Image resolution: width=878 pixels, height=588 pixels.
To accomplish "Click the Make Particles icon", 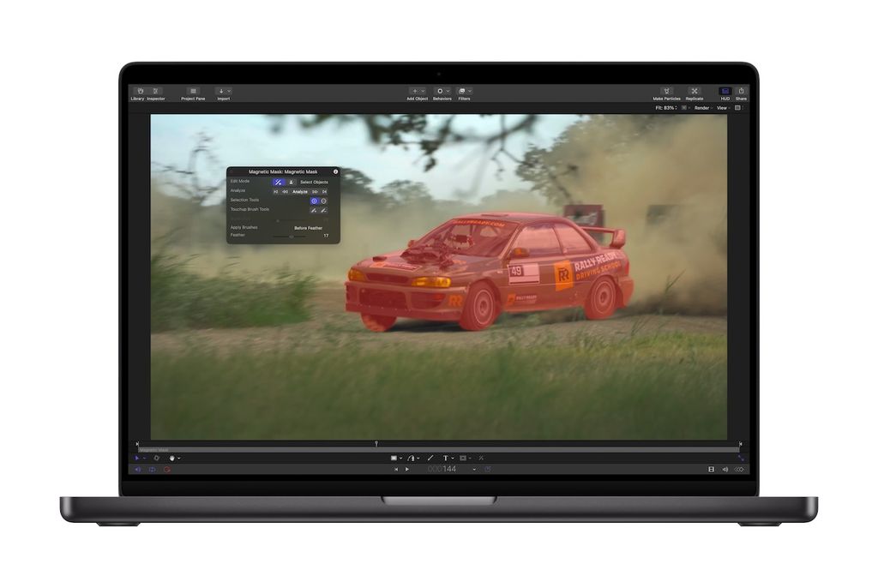I will pos(666,91).
